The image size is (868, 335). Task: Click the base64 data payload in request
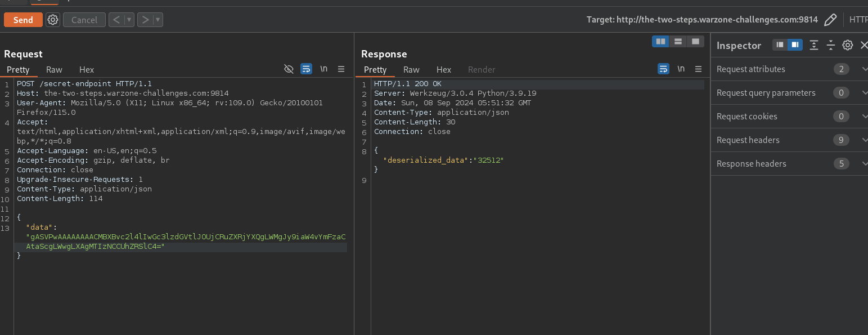pyautogui.click(x=186, y=242)
